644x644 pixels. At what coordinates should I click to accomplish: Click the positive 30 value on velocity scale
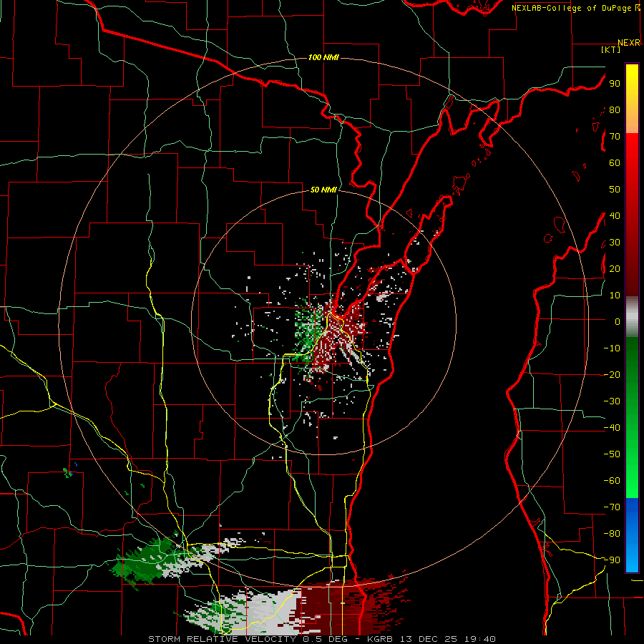[615, 243]
